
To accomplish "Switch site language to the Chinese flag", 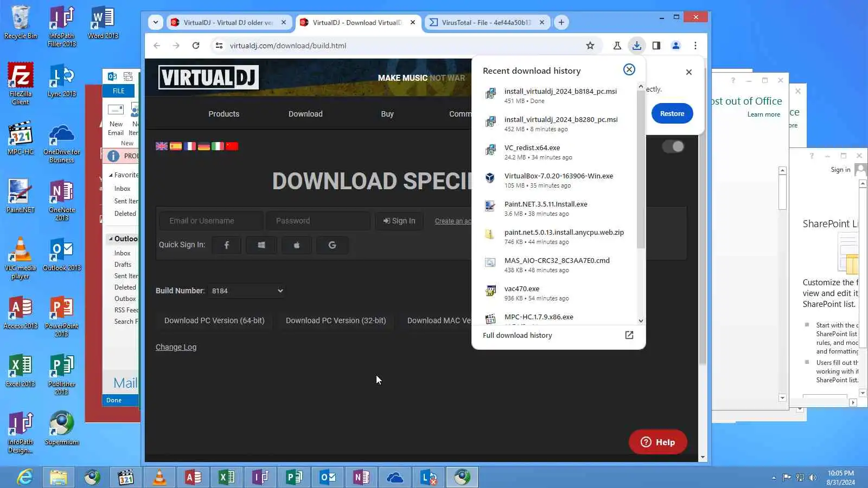I will pos(232,146).
